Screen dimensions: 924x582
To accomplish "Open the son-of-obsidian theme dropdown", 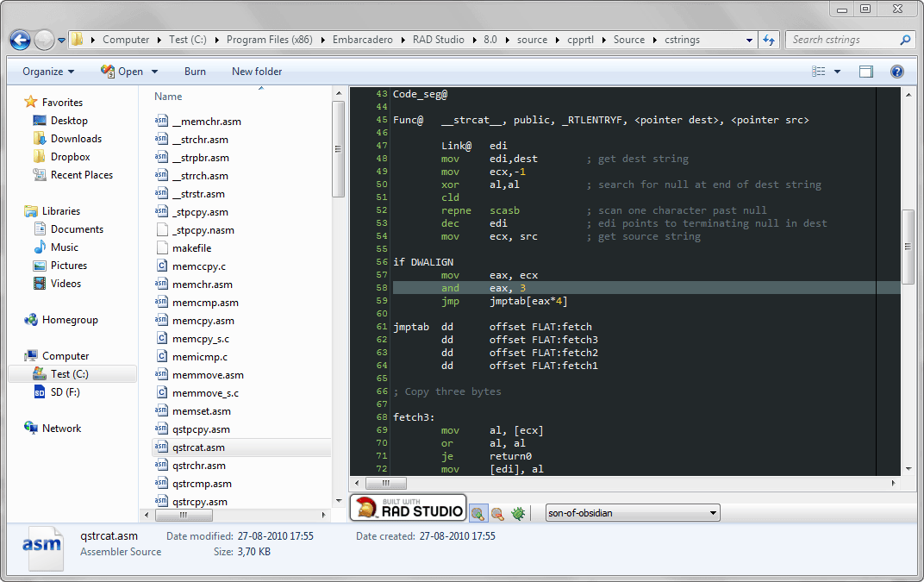I will coord(633,513).
